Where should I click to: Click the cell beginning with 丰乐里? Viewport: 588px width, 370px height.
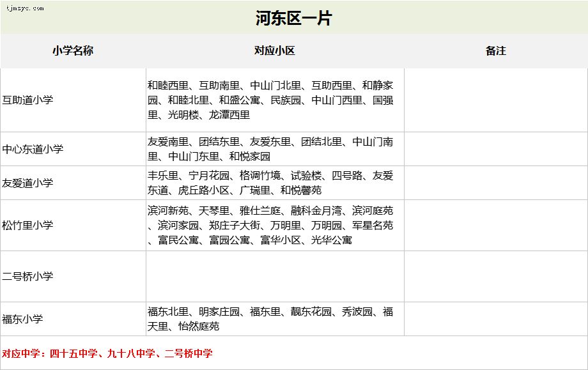[274, 183]
